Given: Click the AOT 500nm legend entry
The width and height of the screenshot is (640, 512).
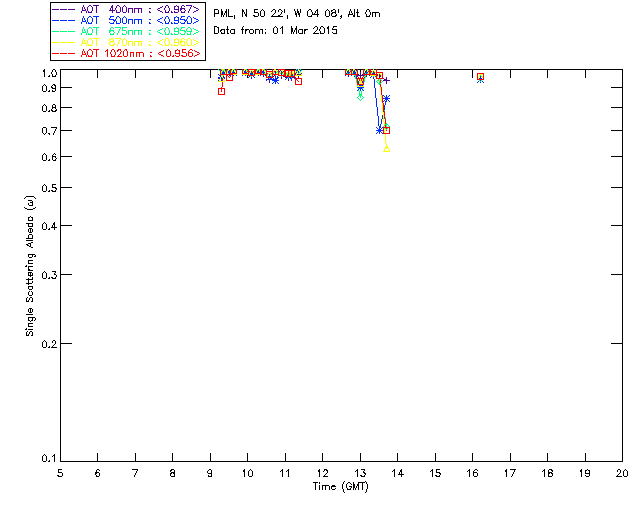Looking at the screenshot, I should click(126, 20).
